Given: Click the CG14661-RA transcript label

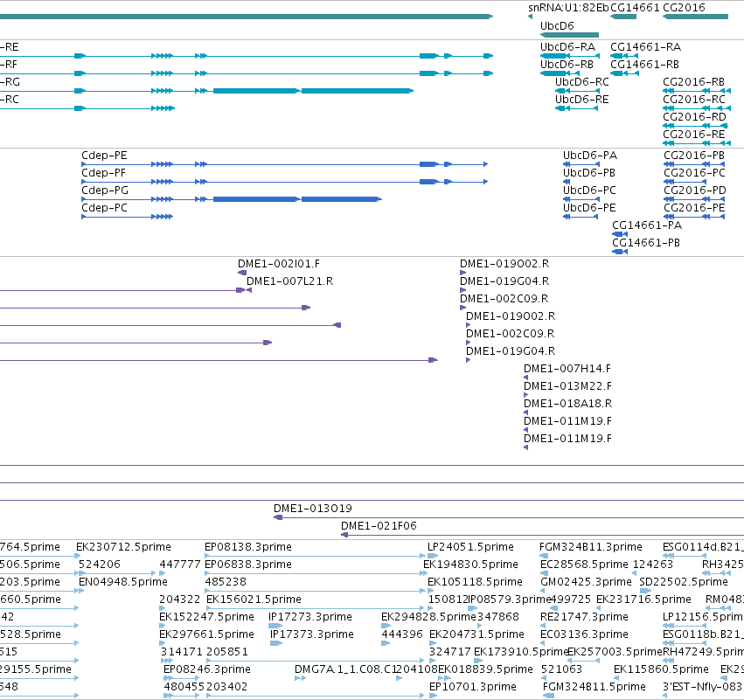Looking at the screenshot, I should point(645,47).
